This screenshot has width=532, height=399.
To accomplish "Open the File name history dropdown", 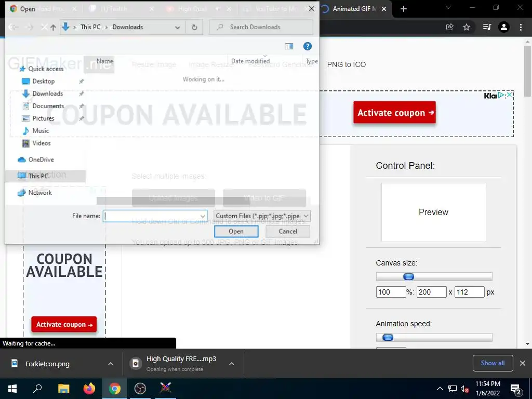I will [203, 216].
